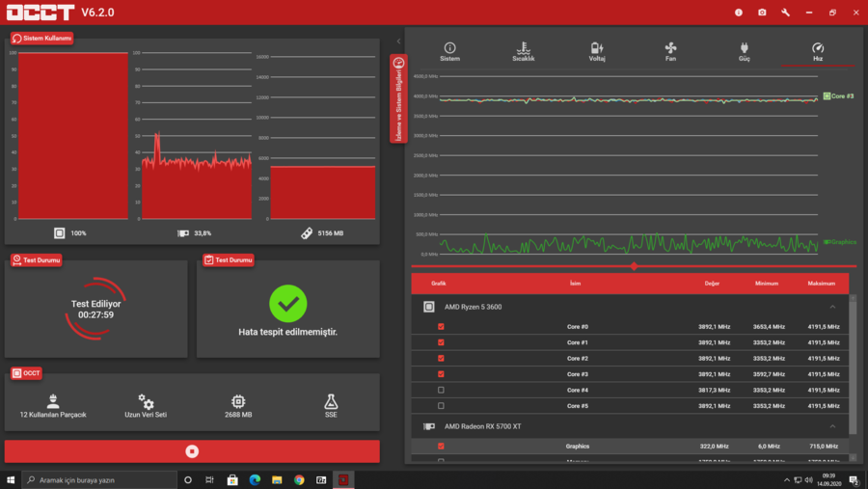Enable Core #5 graph checkbox

pos(441,406)
